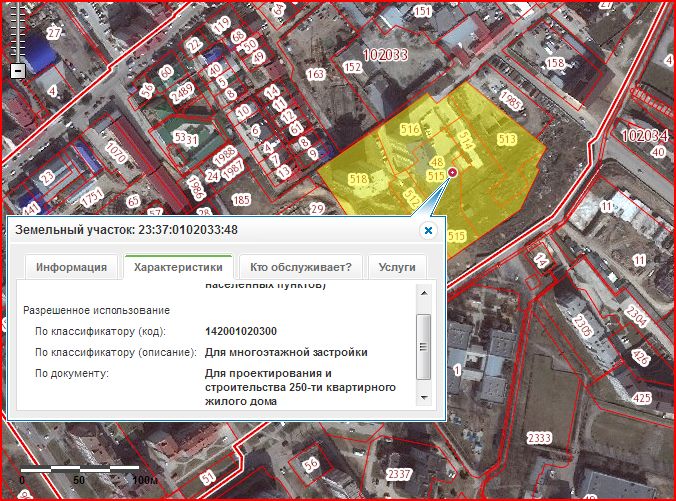Click the red location marker on map
Screen dimensions: 676x501
[452, 173]
